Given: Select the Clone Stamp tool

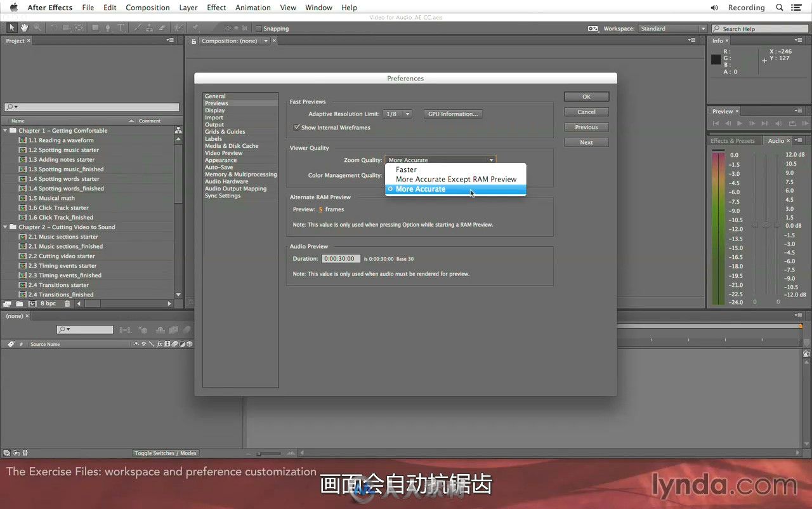Looking at the screenshot, I should click(x=150, y=28).
